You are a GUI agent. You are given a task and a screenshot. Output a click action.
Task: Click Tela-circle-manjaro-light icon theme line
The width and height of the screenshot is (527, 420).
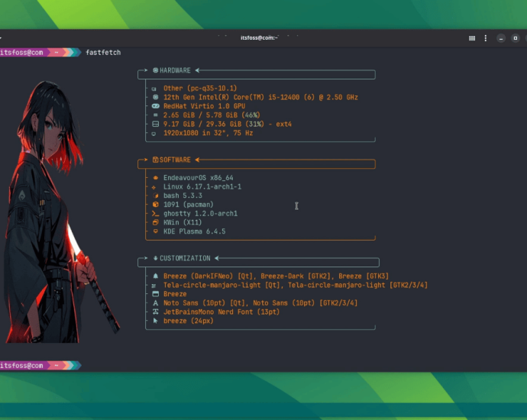(x=296, y=285)
